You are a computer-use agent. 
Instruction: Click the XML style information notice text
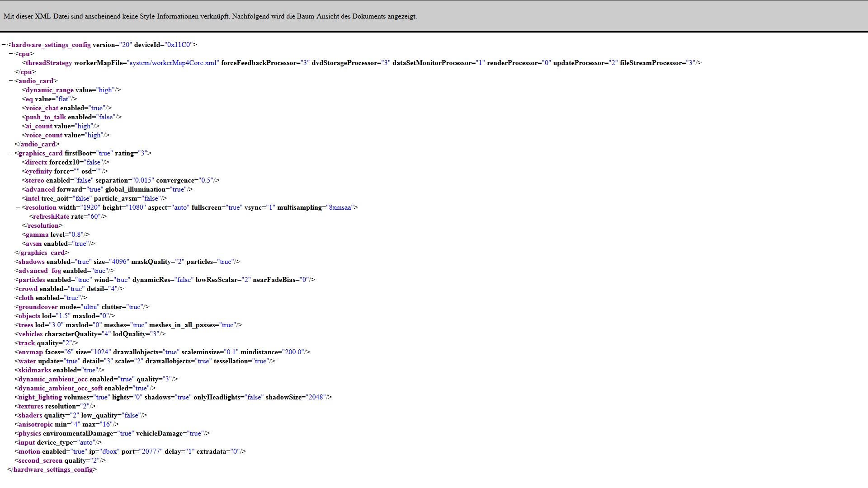point(210,16)
